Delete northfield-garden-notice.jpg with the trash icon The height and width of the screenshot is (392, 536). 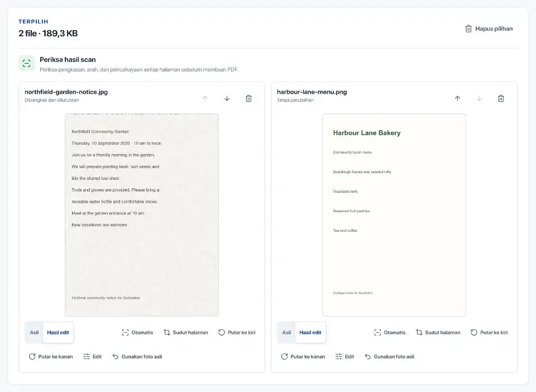point(249,98)
